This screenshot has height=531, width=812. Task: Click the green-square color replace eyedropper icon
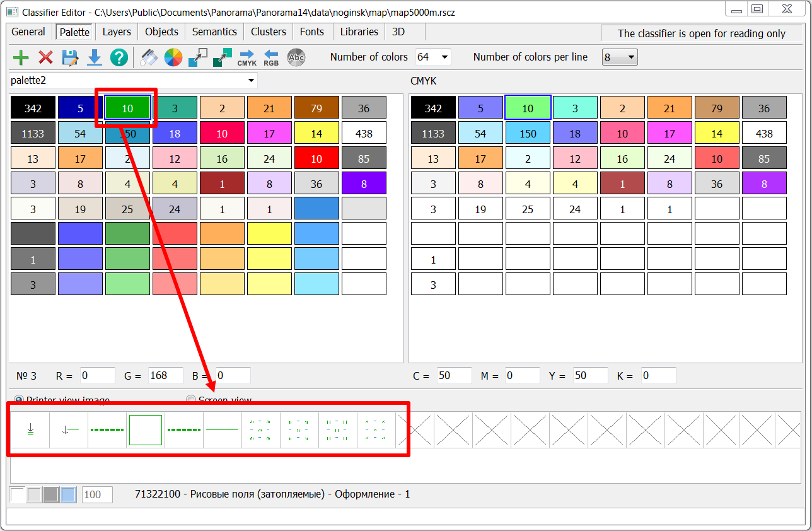coord(223,58)
